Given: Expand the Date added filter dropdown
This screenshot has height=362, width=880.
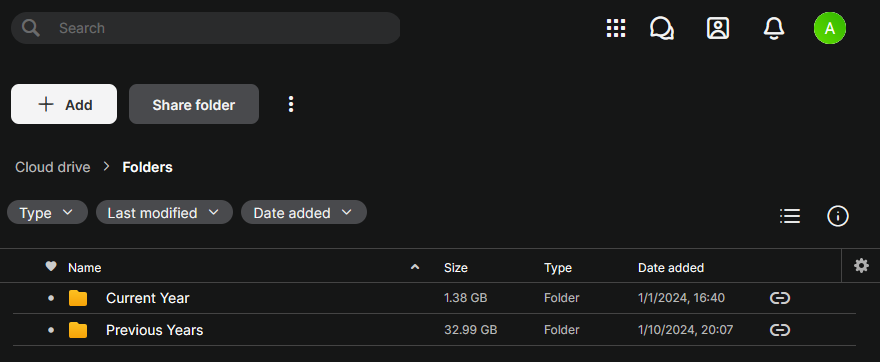Looking at the screenshot, I should pyautogui.click(x=304, y=213).
